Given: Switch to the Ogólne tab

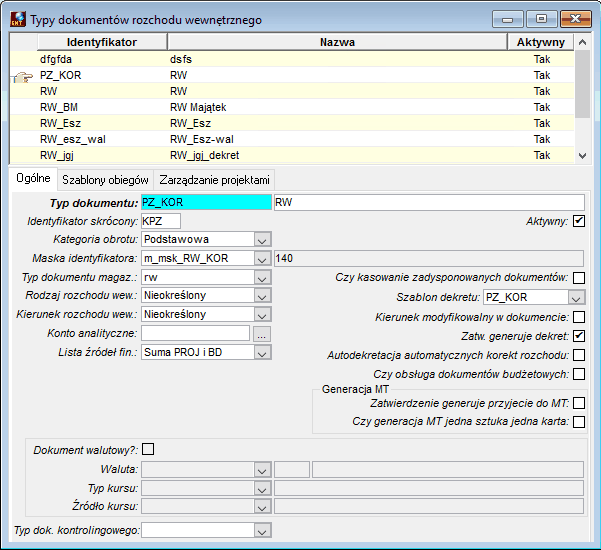Looking at the screenshot, I should pyautogui.click(x=33, y=179).
